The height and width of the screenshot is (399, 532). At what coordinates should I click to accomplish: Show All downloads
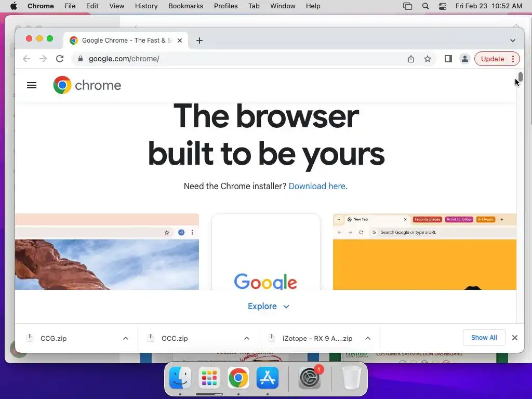[x=484, y=338]
